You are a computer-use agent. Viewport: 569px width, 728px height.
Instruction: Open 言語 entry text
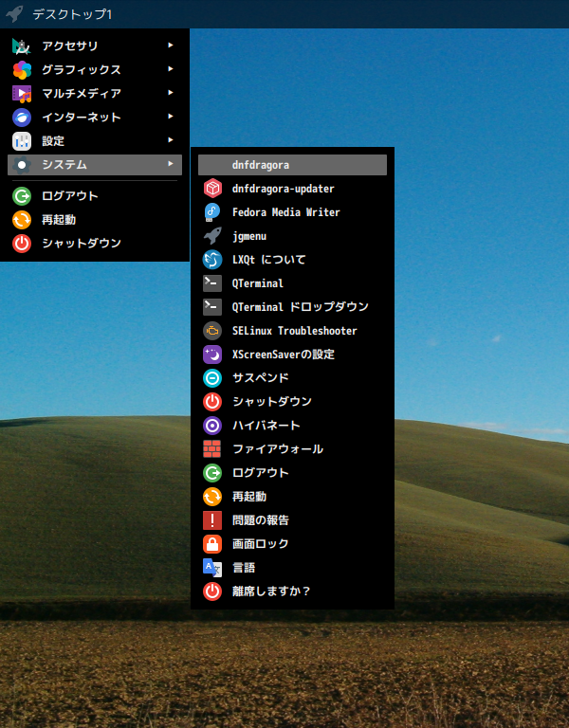tap(244, 568)
